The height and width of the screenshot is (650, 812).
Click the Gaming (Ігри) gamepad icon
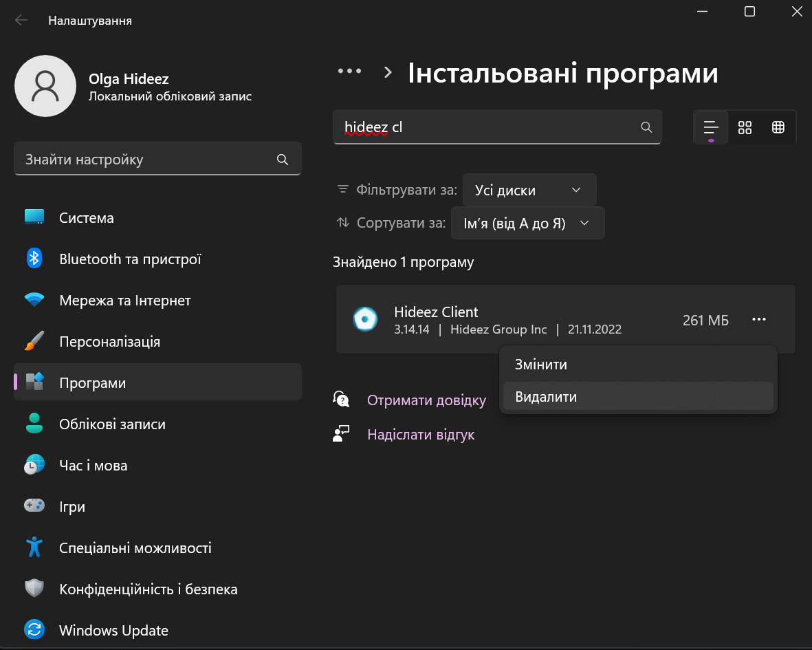click(x=34, y=505)
